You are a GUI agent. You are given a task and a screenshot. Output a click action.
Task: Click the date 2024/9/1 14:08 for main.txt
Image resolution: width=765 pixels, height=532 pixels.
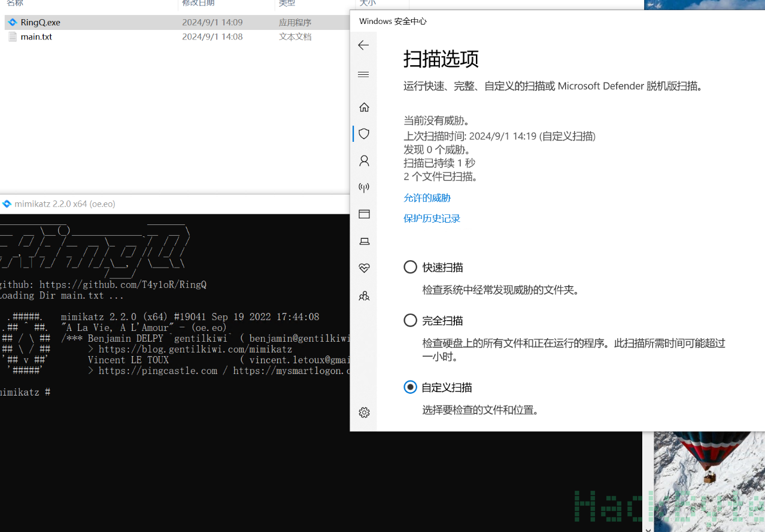pos(212,37)
